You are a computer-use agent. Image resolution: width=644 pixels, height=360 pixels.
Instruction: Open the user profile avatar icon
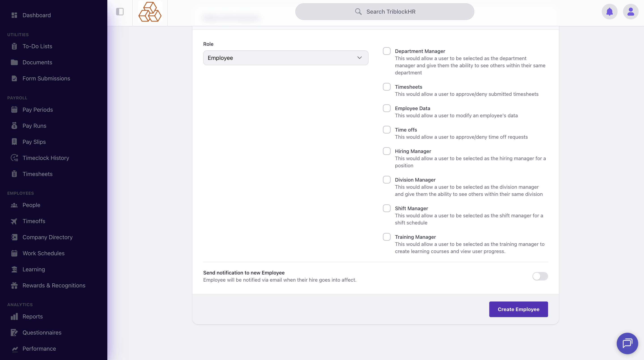[x=631, y=12]
